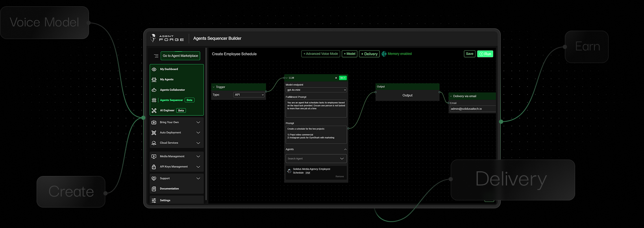
Task: Open AI Engineer page
Action: coord(167,111)
